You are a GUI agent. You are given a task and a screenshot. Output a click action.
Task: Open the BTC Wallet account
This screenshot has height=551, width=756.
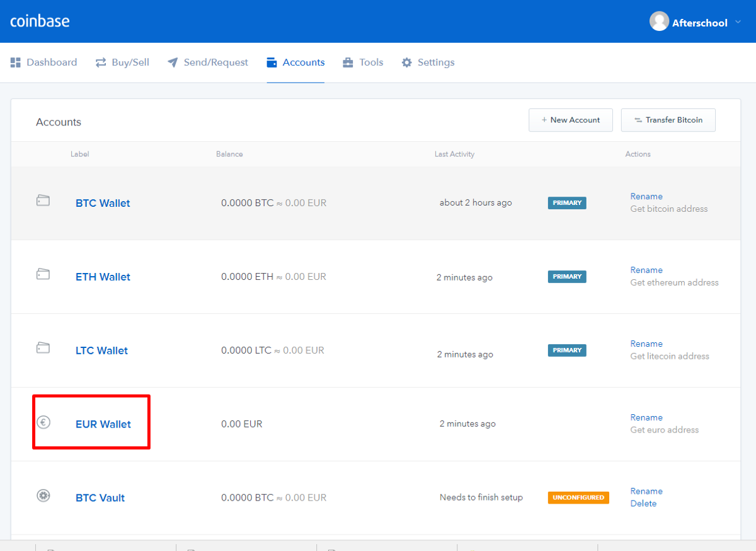click(x=103, y=203)
